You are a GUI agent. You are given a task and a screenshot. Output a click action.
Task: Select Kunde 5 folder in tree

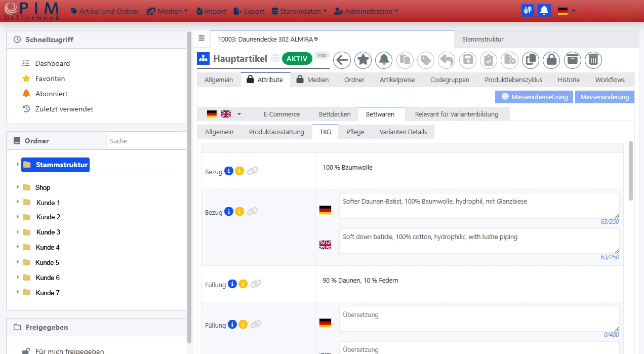pos(47,262)
